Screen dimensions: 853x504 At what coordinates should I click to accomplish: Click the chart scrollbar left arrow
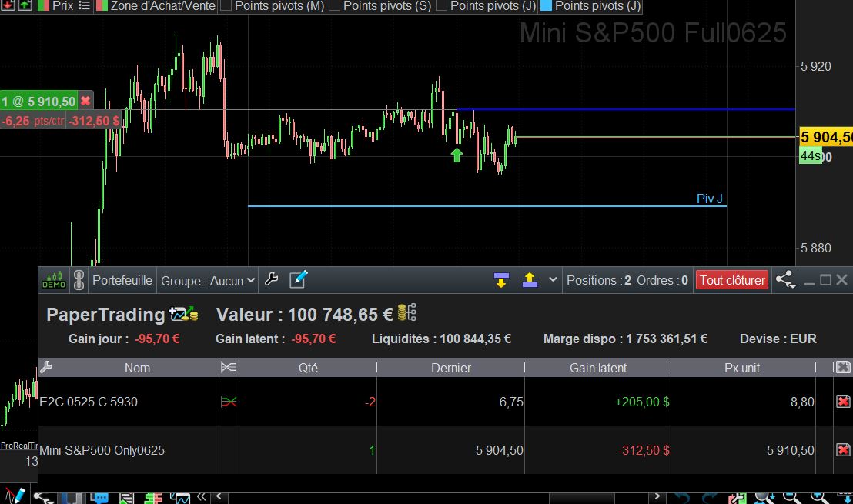point(219,496)
